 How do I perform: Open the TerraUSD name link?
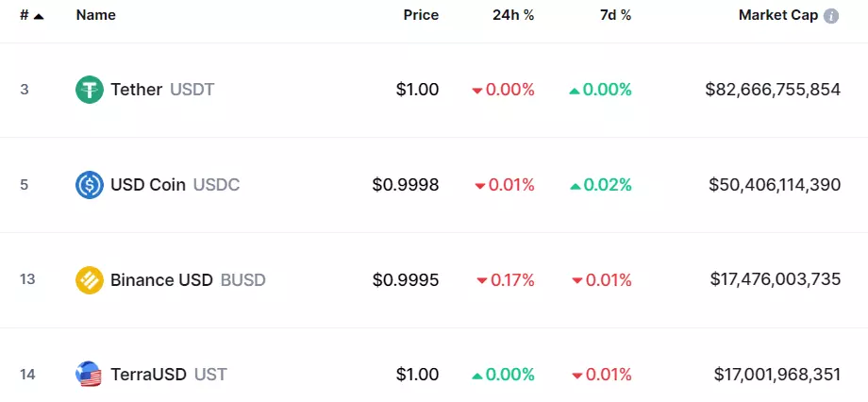click(x=148, y=375)
